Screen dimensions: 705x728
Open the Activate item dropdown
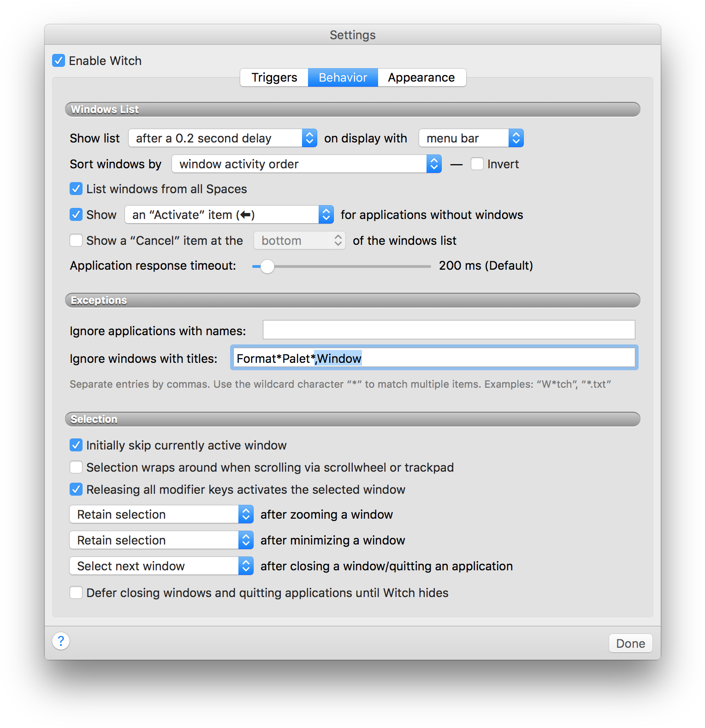[x=229, y=214]
